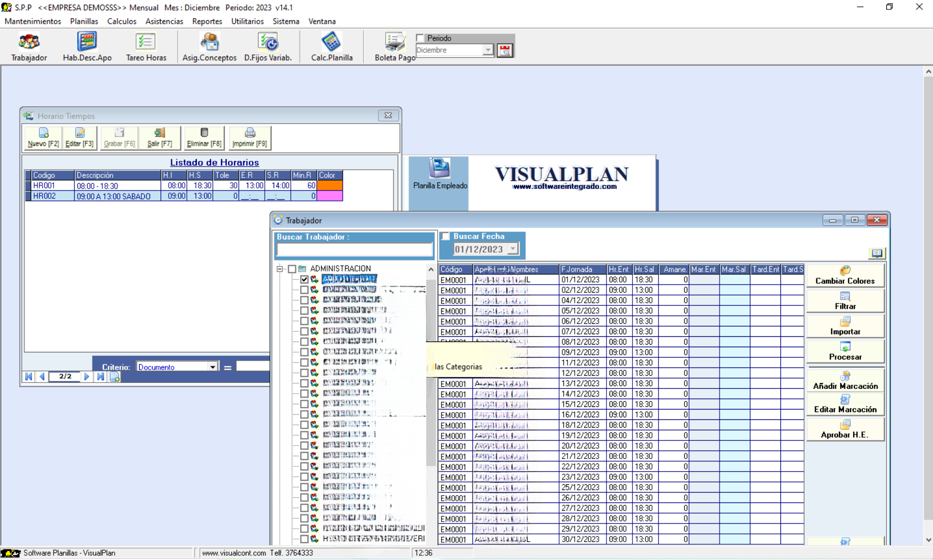Screen dimensions: 933x560
Task: Open the Mantenimientos menu
Action: (x=33, y=21)
